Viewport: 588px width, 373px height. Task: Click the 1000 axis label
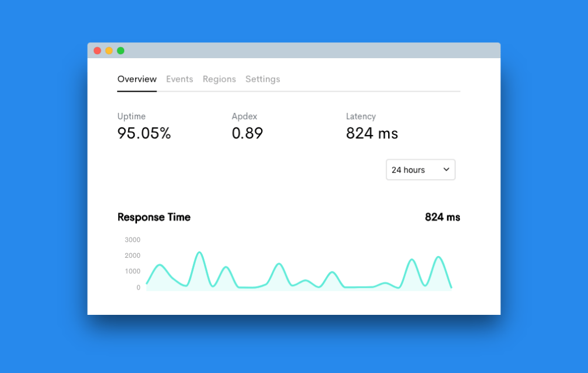132,271
